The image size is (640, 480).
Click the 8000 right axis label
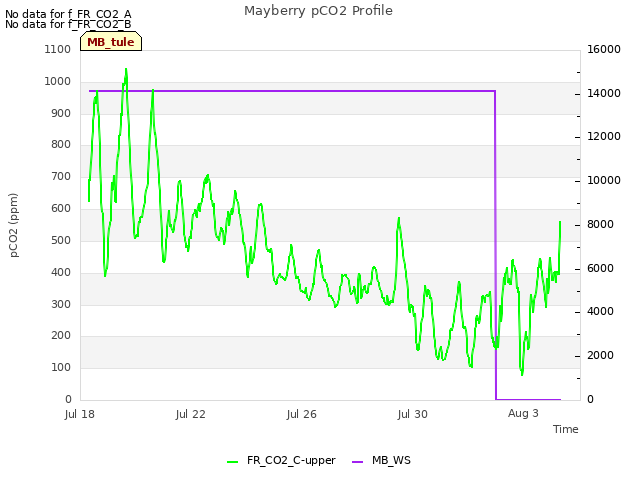(600, 224)
